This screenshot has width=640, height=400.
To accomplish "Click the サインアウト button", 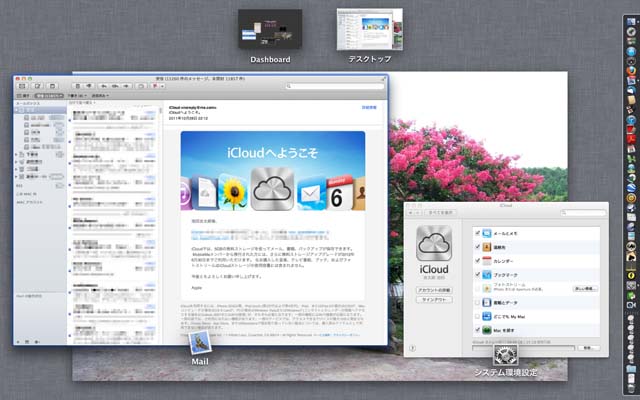I will click(434, 300).
